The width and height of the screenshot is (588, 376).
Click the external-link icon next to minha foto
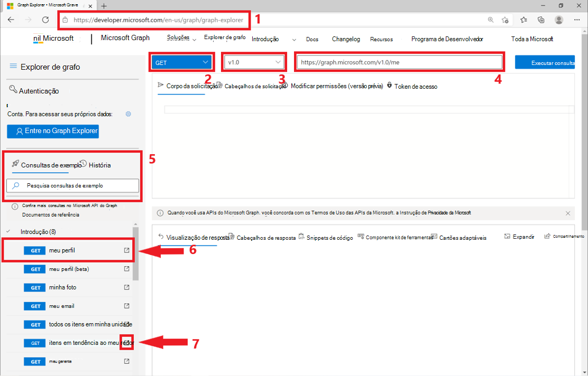126,287
